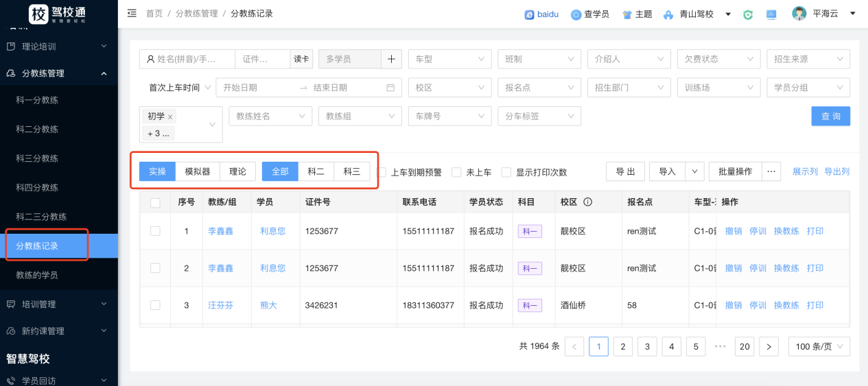Screen dimensions: 868x386
Task: Switch to the 模拟器 tab
Action: click(198, 171)
